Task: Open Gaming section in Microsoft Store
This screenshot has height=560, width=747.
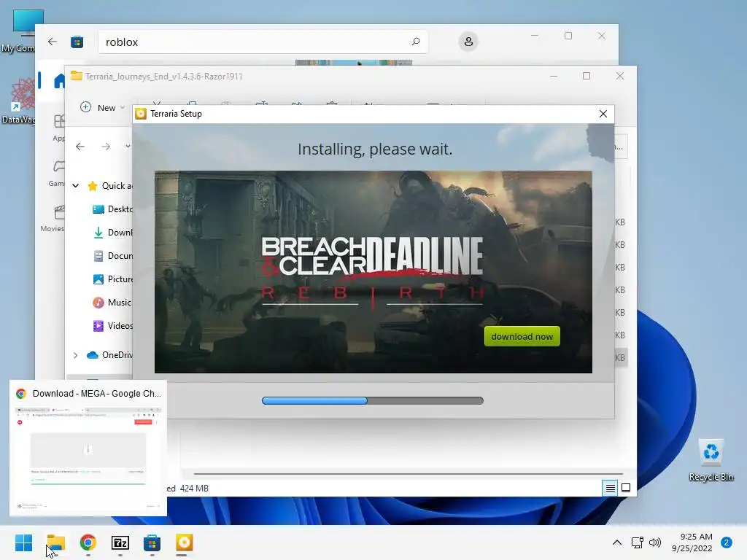Action: (57, 174)
